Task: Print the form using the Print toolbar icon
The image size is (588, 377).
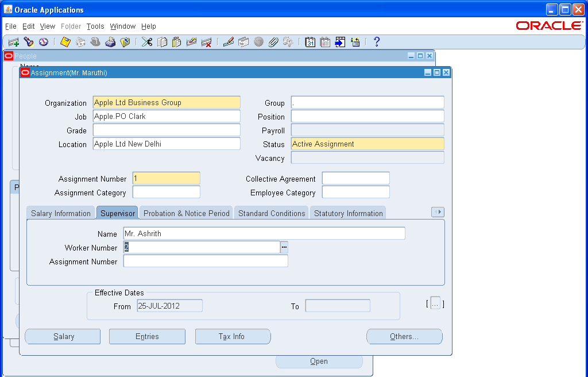Action: (x=110, y=41)
